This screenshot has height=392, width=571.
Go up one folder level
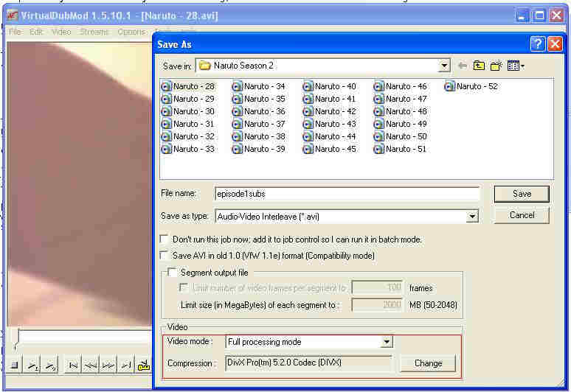tap(479, 66)
